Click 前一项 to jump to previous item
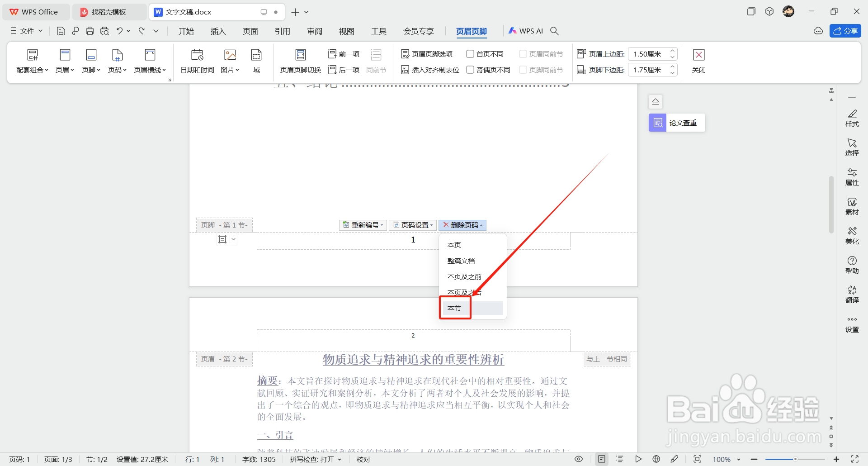868x466 pixels. point(344,53)
